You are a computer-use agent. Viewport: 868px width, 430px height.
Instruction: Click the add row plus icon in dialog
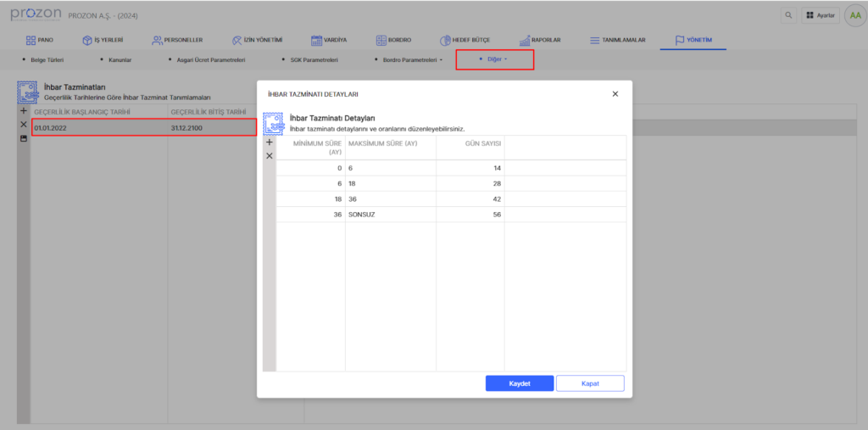(x=270, y=142)
